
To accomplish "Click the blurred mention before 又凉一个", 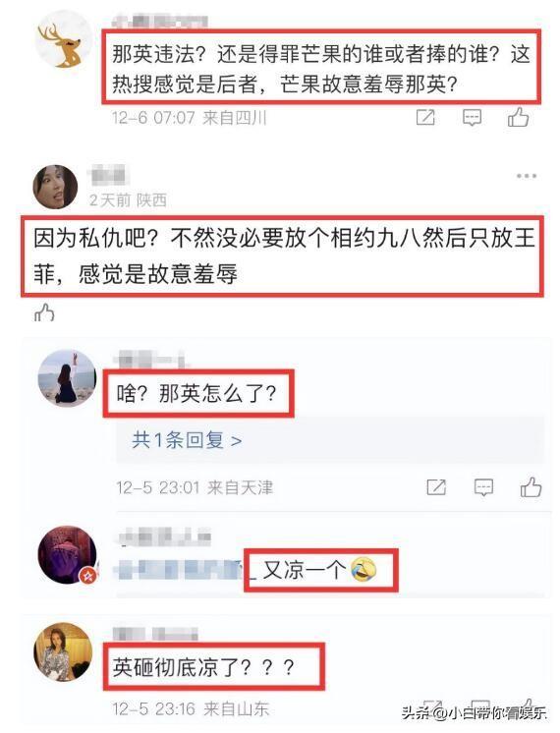I will click(181, 570).
